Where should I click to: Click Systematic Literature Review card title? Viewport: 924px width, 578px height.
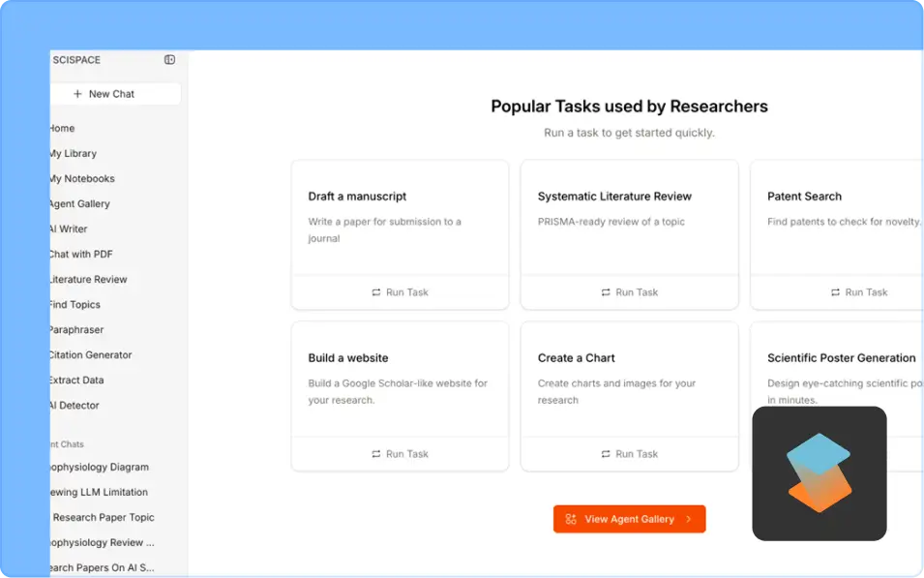[x=614, y=197]
